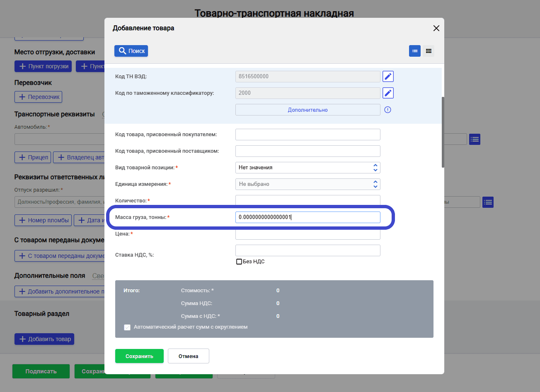The height and width of the screenshot is (392, 540).
Task: Add a carrier via Перевозчик button
Action: [x=38, y=96]
